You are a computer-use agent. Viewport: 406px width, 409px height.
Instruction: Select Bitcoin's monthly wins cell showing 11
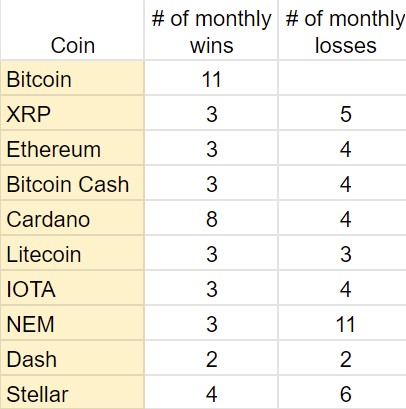[211, 78]
